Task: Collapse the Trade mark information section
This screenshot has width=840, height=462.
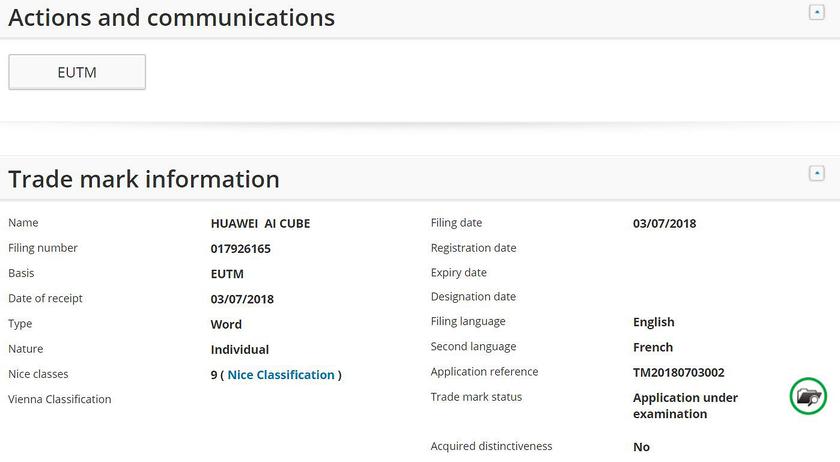Action: click(x=816, y=173)
